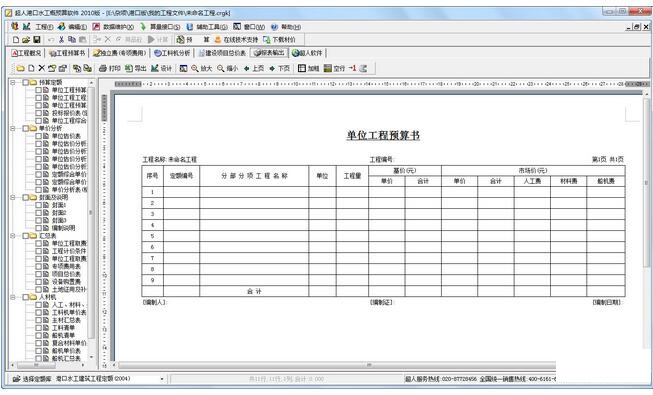The height and width of the screenshot is (395, 653).
Task: Switch to 工料机分析 tab
Action: [172, 53]
